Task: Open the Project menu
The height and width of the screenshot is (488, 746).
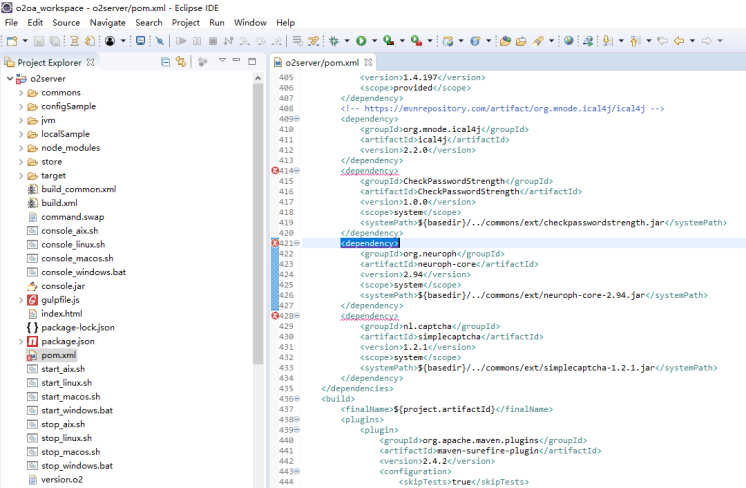Action: click(185, 22)
